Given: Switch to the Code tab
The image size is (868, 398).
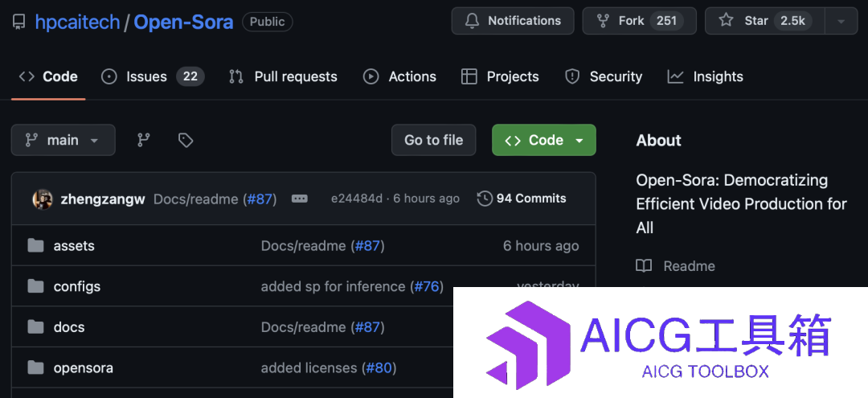Looking at the screenshot, I should (x=48, y=76).
